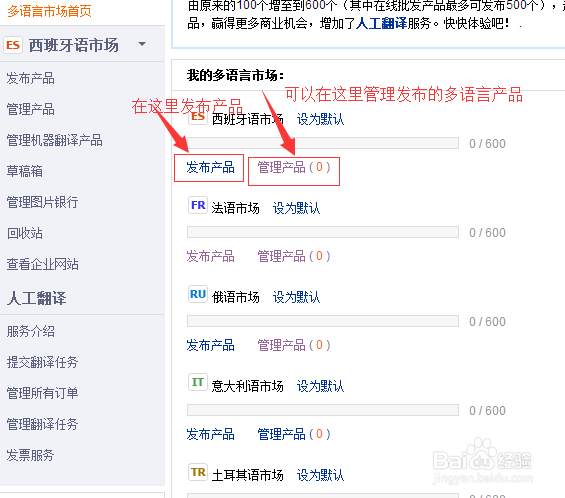The image size is (565, 498).
Task: Click 设为默认 next to 意大利语市场
Action: [320, 386]
